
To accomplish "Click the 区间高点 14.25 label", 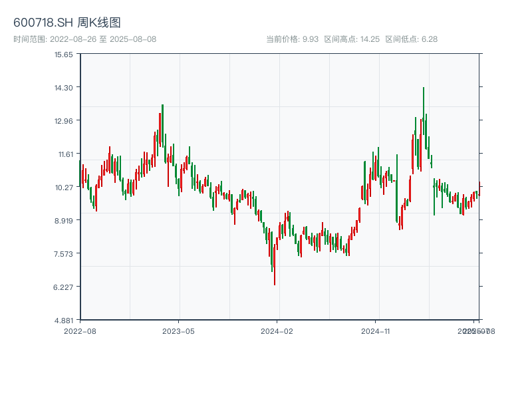I will tap(352, 39).
